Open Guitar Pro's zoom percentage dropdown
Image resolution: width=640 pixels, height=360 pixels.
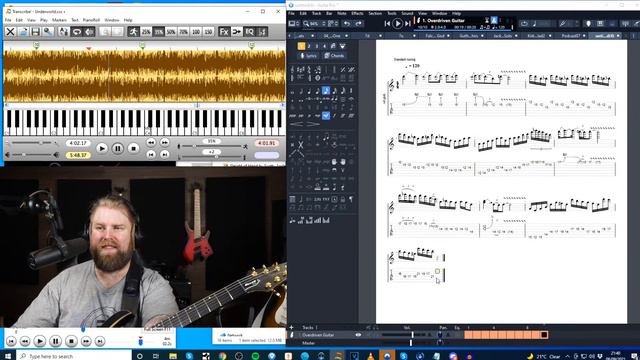click(314, 24)
